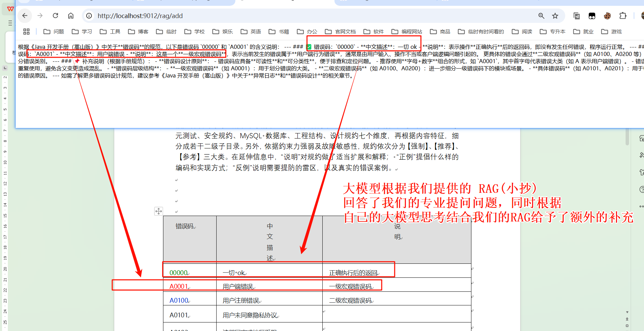Expand the 问题 bookmark folder
This screenshot has width=644, height=331.
point(54,32)
